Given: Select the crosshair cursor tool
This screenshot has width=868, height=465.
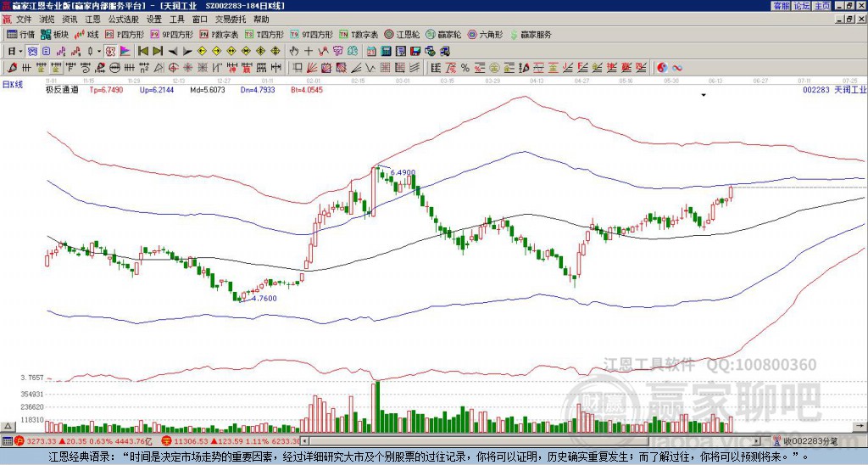Looking at the screenshot, I should (x=309, y=52).
